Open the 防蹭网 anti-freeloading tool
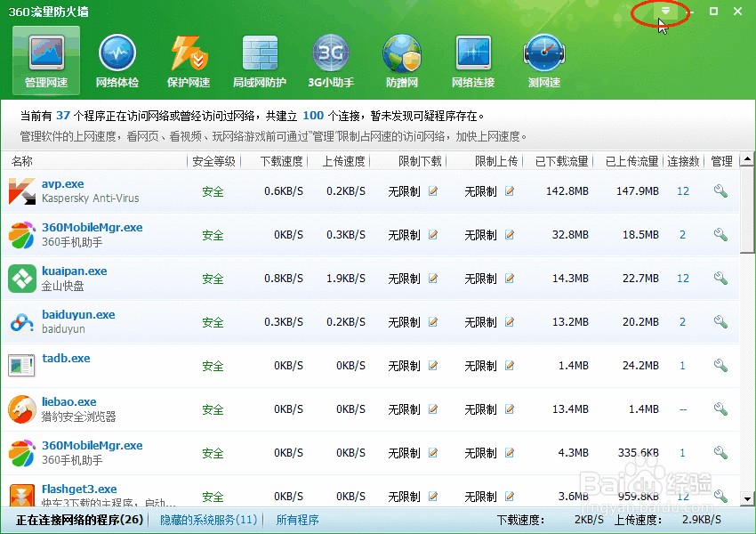756x534 pixels. pyautogui.click(x=401, y=60)
